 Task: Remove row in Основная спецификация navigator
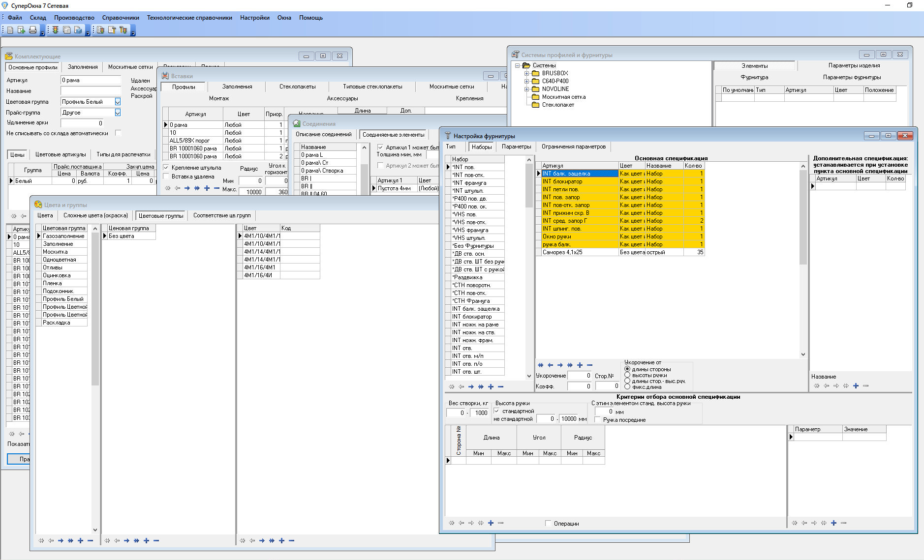click(589, 365)
